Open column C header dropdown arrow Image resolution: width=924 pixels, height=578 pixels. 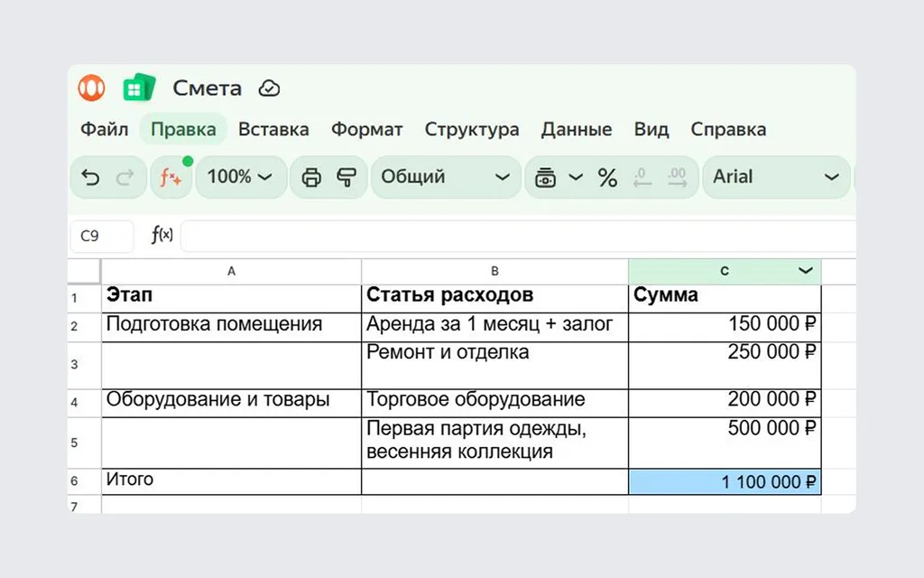(806, 271)
